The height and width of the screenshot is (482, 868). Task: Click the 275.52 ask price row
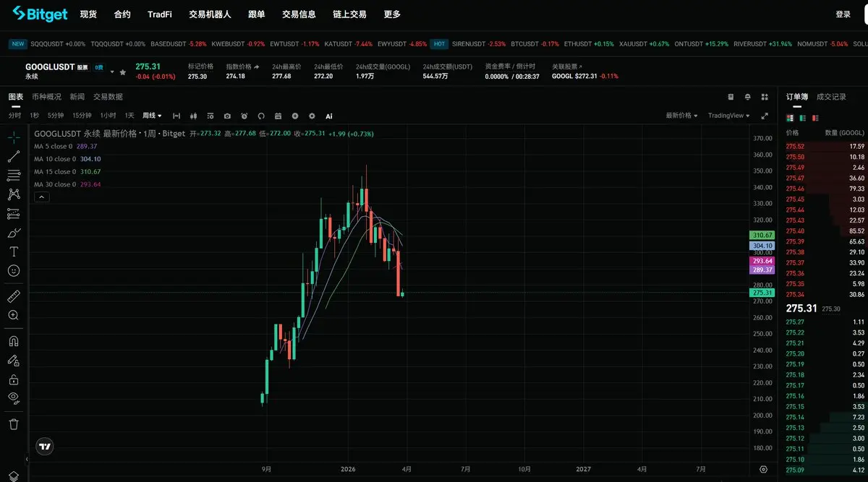(825, 146)
